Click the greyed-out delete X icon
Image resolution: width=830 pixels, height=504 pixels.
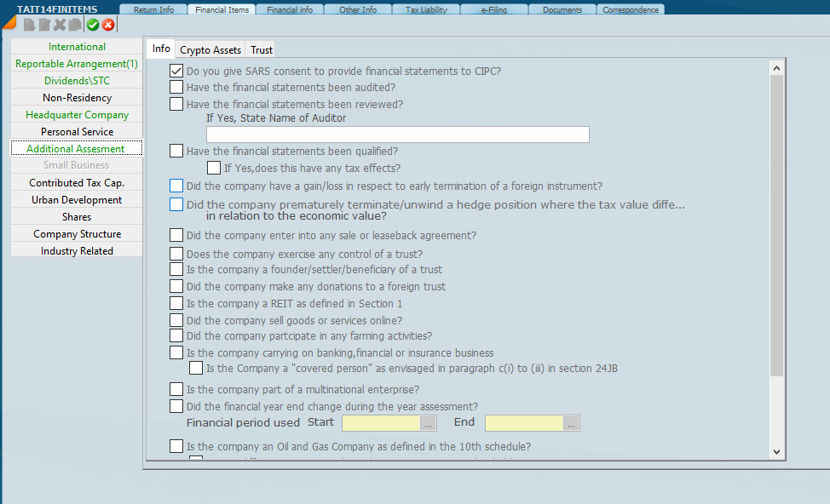pos(60,25)
